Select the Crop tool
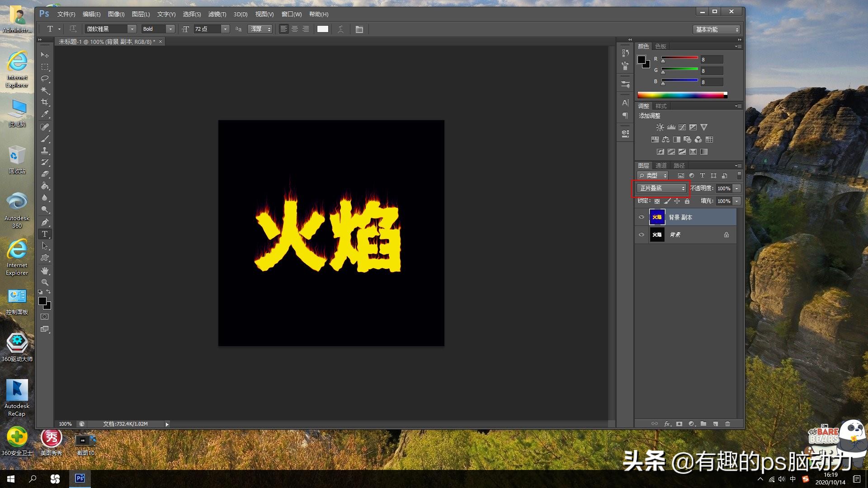 coord(45,102)
